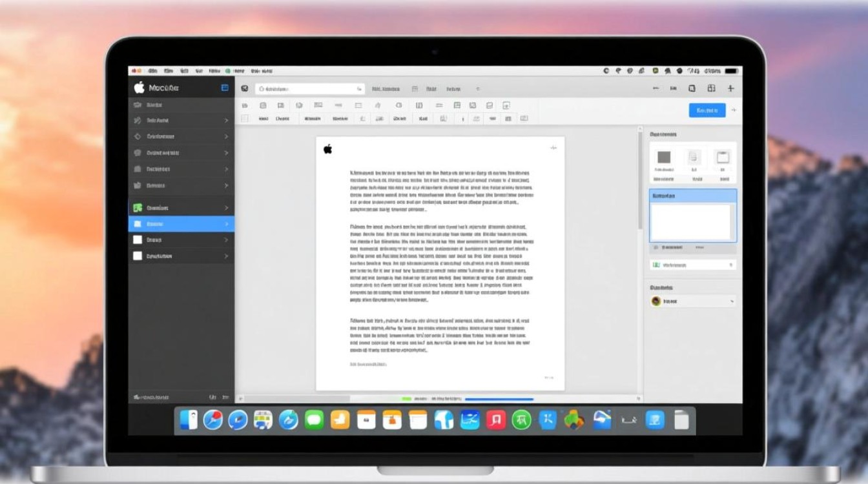
Task: Toggle the last white square in the sidebar
Action: point(137,256)
